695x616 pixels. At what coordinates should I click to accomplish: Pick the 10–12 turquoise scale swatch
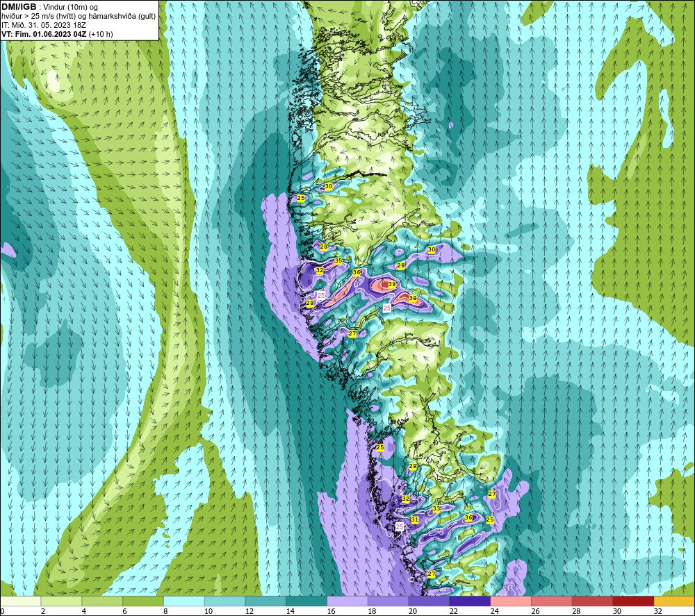click(224, 601)
